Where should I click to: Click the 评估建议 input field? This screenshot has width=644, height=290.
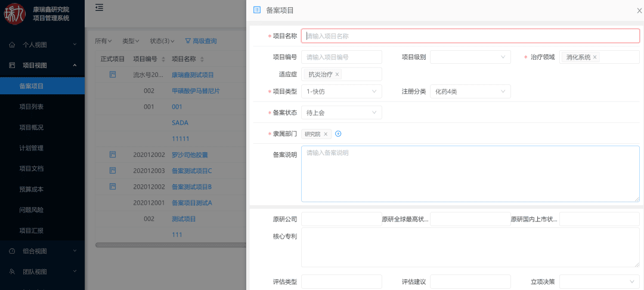pos(470,282)
